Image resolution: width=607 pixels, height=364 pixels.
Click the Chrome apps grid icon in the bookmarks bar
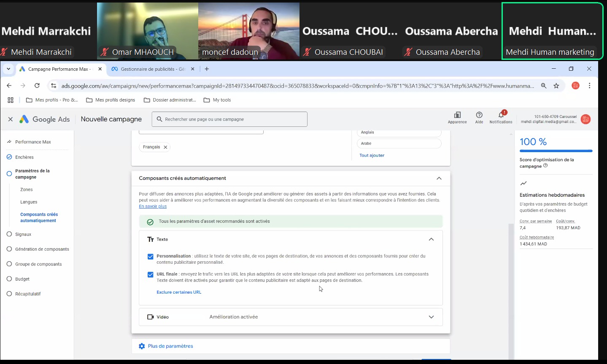[x=11, y=100]
